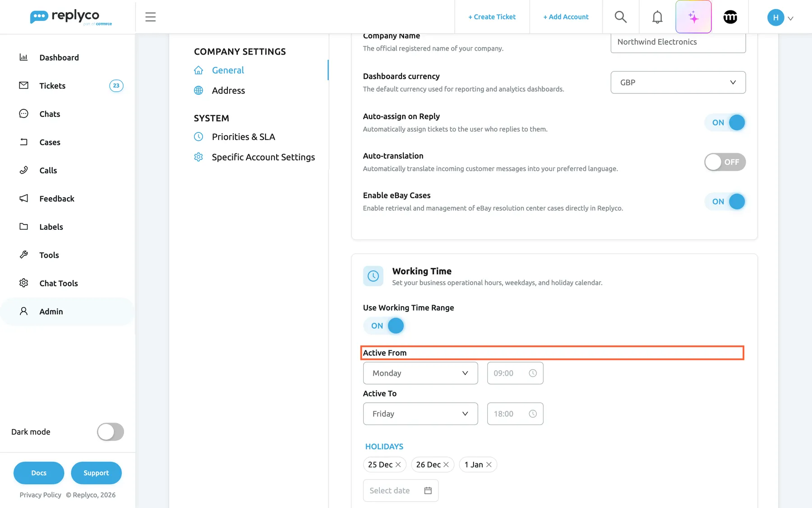Click clock icon in 18:00 time field
Image resolution: width=812 pixels, height=508 pixels.
(x=533, y=414)
